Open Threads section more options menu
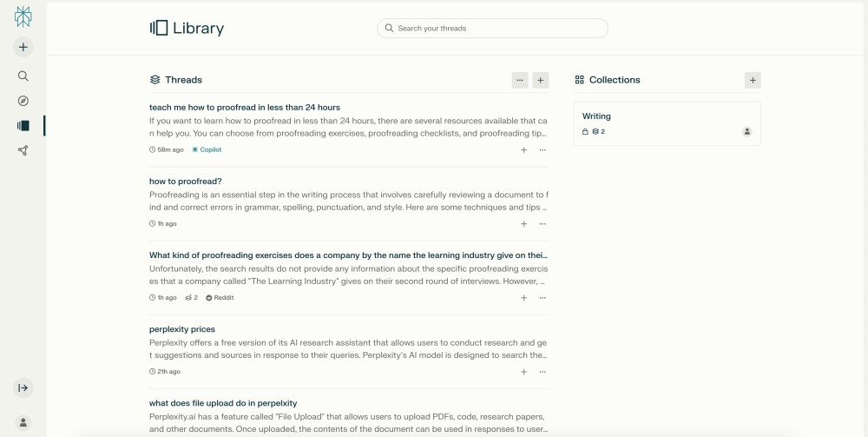868x437 pixels. (x=520, y=80)
